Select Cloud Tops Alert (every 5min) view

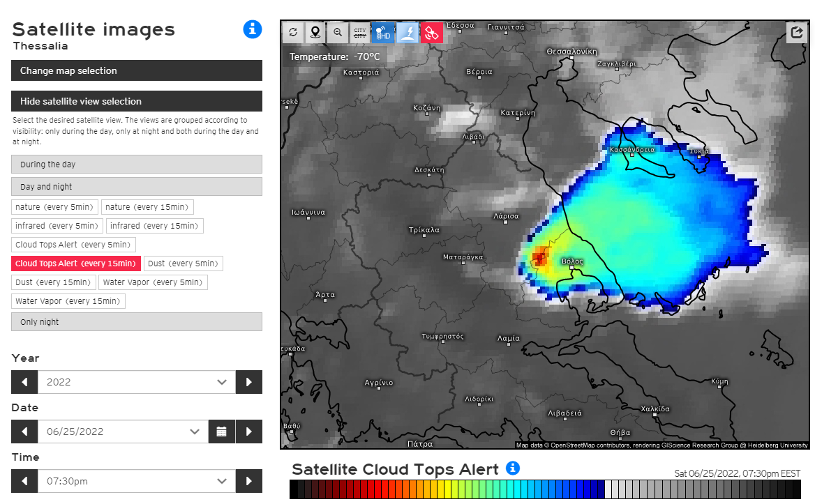73,245
